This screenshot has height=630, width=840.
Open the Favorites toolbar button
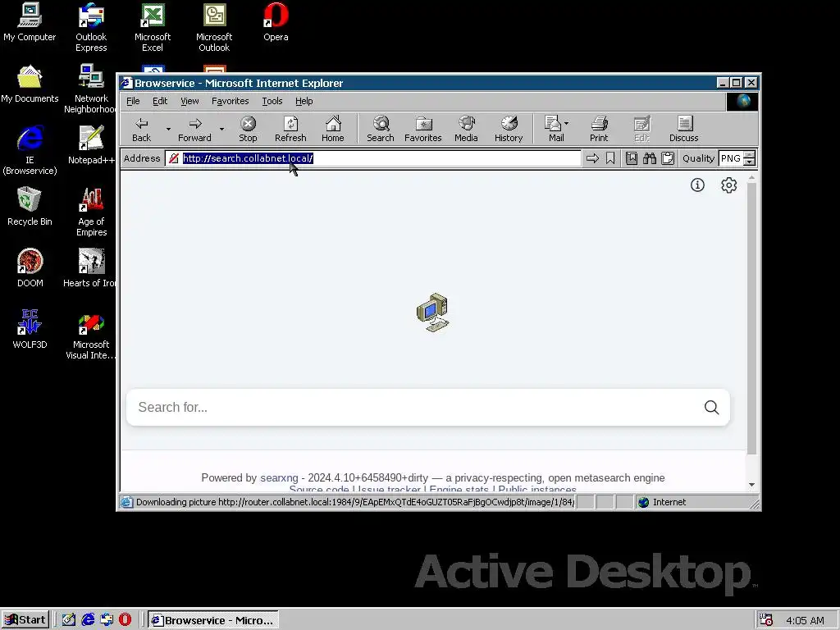click(422, 129)
